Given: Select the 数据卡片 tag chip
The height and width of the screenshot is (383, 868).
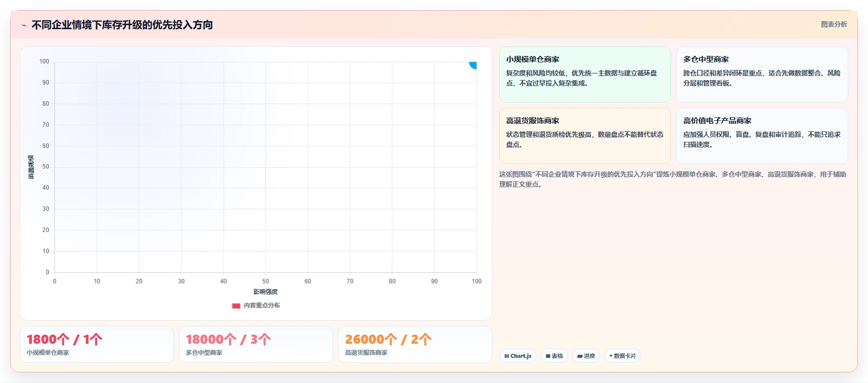Looking at the screenshot, I should point(622,356).
